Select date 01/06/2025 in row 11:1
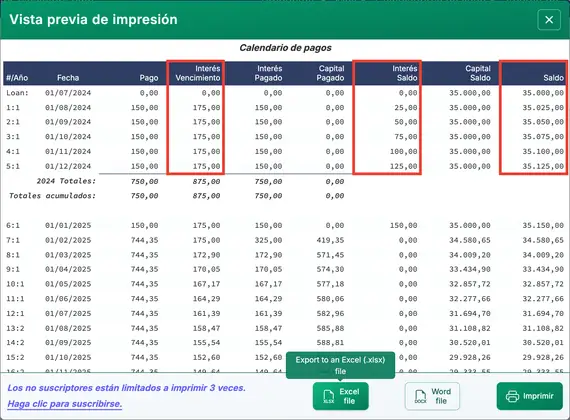 [x=68, y=299]
